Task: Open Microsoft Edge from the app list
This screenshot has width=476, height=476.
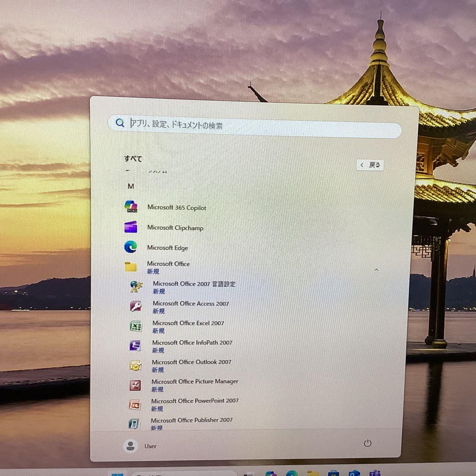Action: click(167, 248)
